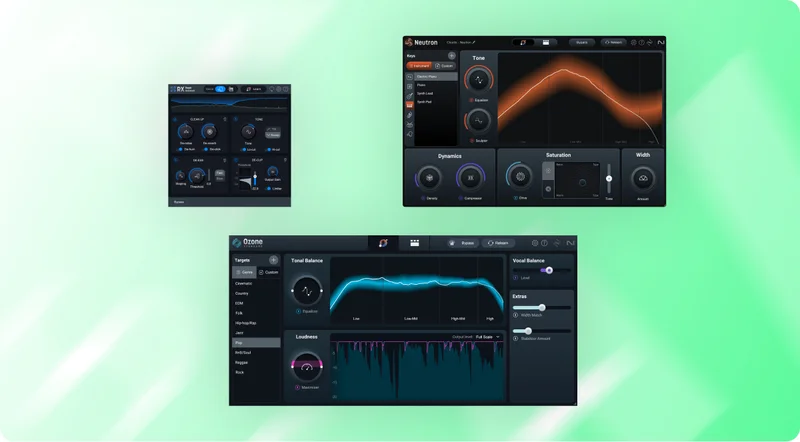This screenshot has width=800, height=442.
Task: Add a new target with Ozone's plus button
Action: (x=273, y=260)
